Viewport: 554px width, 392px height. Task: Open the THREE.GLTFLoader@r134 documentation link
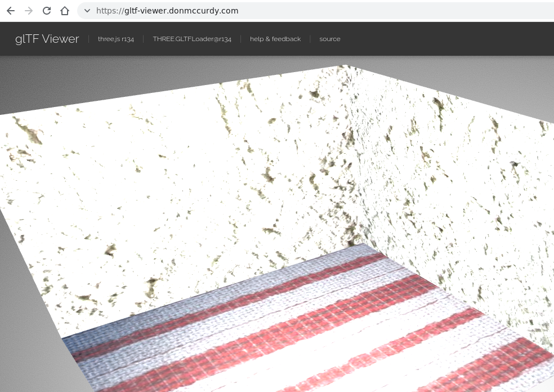tap(192, 39)
